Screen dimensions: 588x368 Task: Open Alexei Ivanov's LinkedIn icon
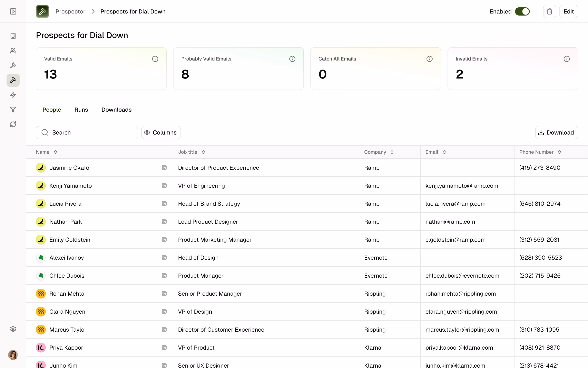click(x=164, y=258)
